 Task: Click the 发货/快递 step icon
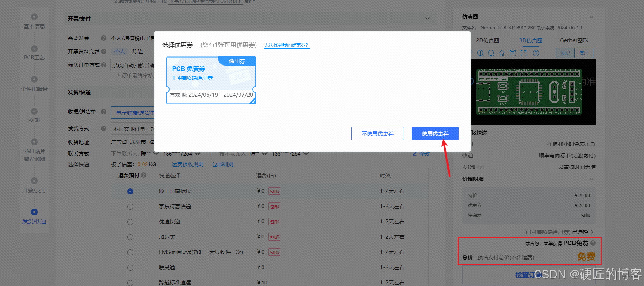click(34, 212)
